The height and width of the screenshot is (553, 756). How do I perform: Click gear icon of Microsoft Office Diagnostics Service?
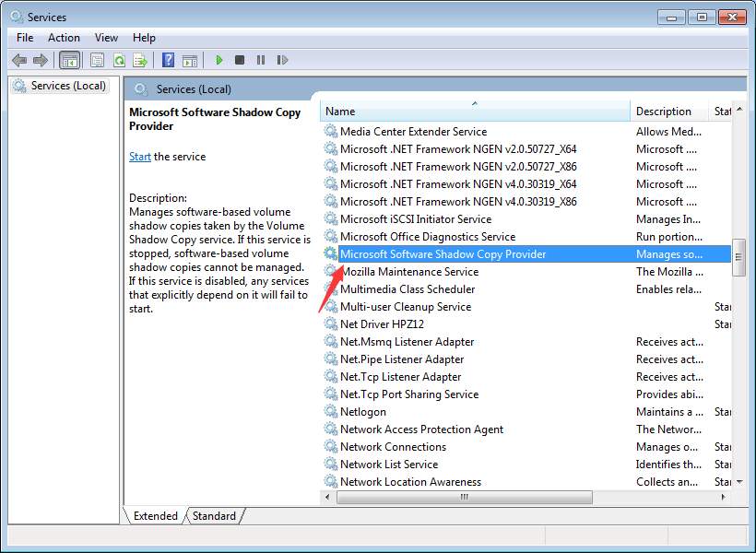330,236
